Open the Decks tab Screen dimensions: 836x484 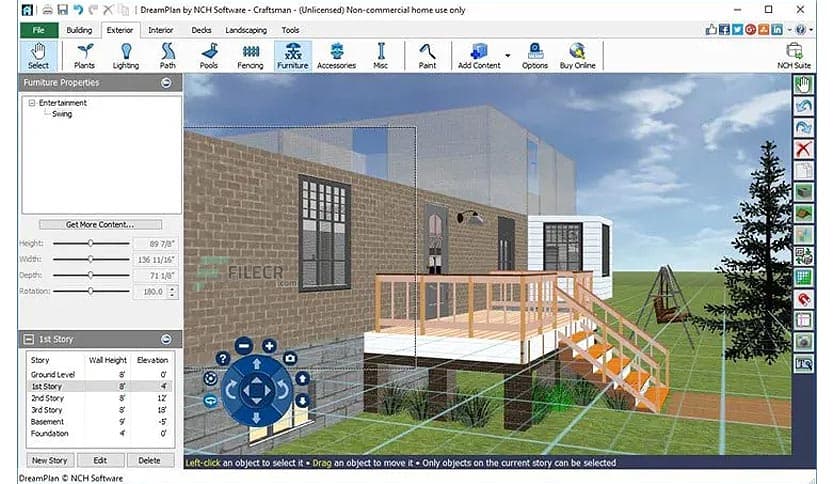tap(202, 30)
